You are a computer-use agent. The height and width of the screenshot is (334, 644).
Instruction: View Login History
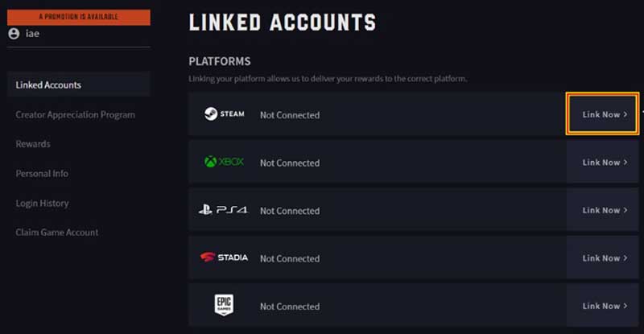[42, 204]
